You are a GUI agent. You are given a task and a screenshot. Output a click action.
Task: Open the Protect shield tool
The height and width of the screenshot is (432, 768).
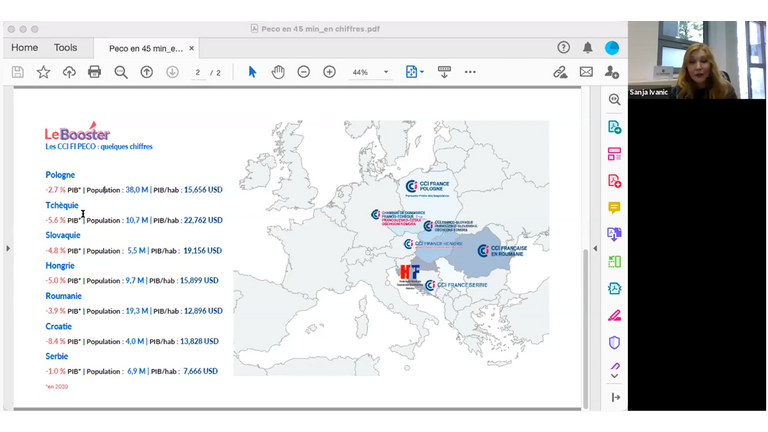point(614,342)
